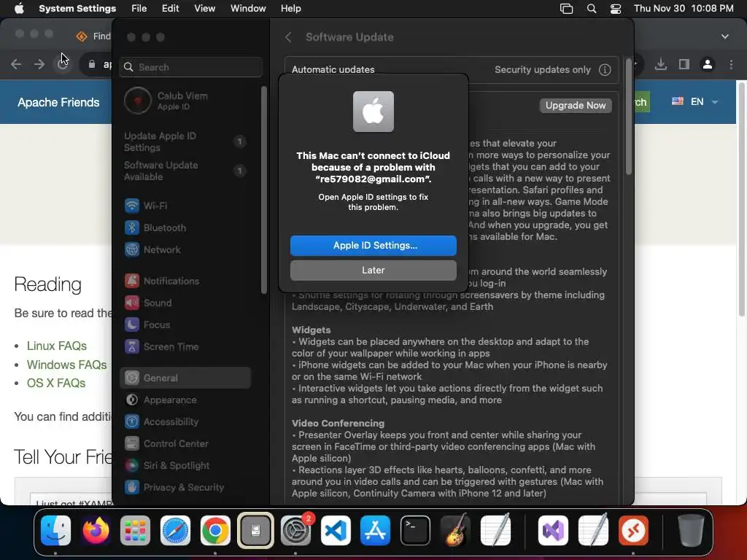Click Chrome forward navigation arrow
The width and height of the screenshot is (747, 560).
(x=39, y=64)
